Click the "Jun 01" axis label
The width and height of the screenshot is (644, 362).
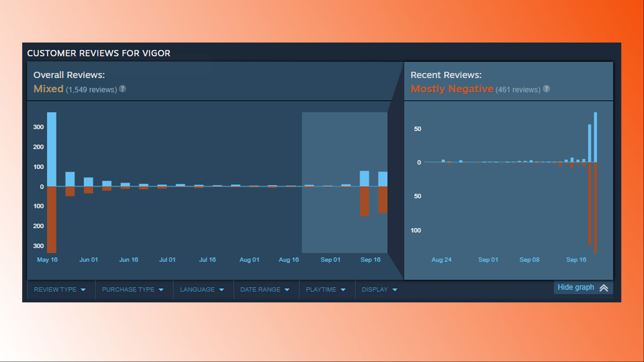coord(89,260)
